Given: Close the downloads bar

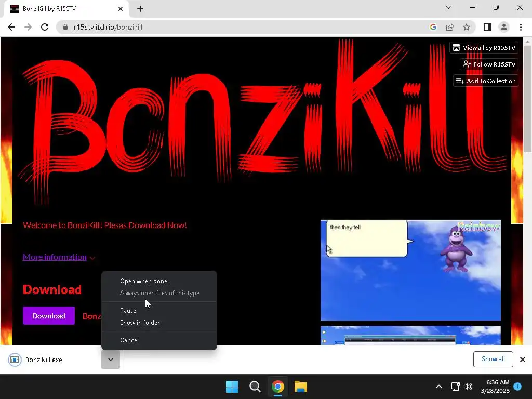Looking at the screenshot, I should tap(523, 360).
